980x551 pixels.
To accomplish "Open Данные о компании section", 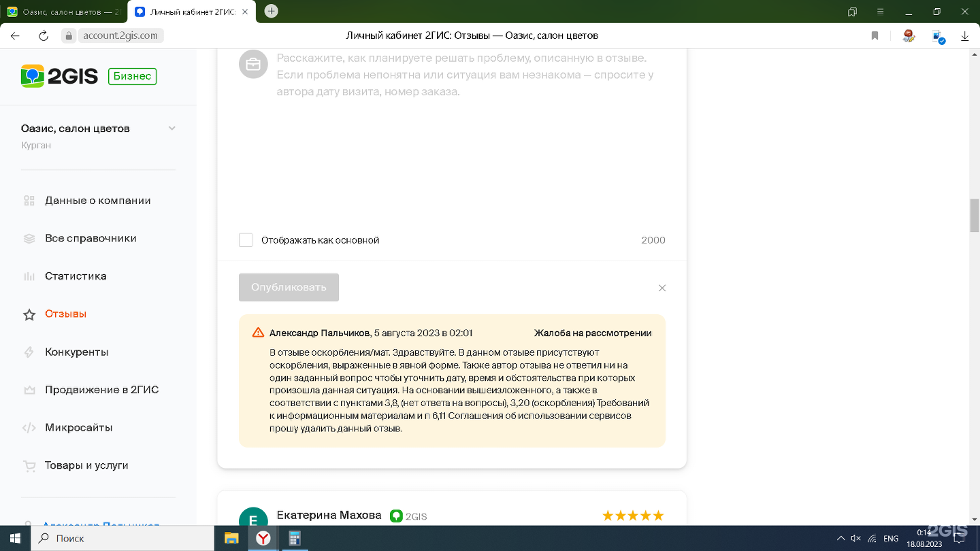I will 98,201.
